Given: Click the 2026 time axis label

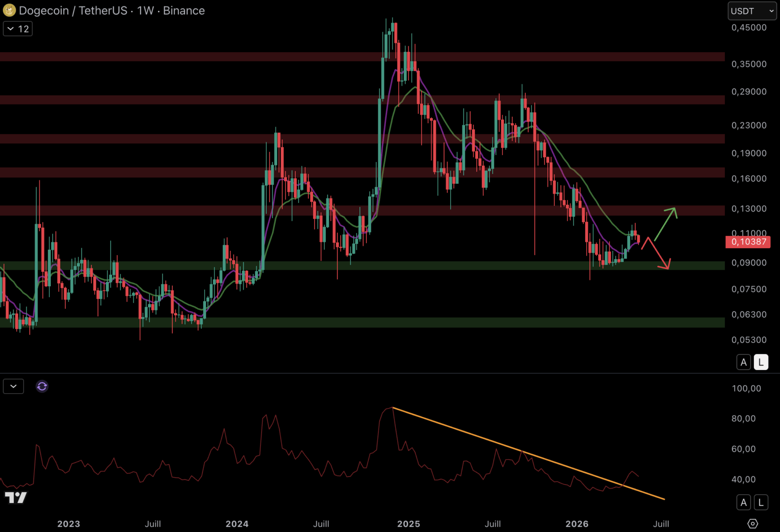Looking at the screenshot, I should pos(577,524).
